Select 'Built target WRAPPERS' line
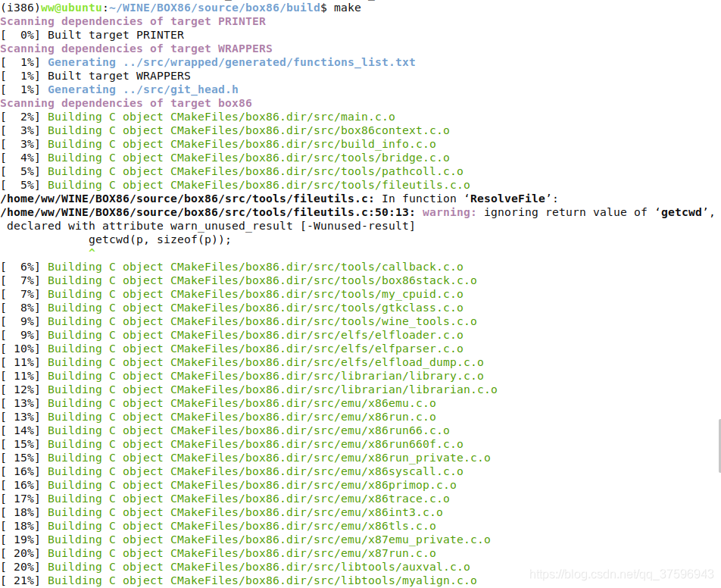The image size is (721, 588). point(95,76)
